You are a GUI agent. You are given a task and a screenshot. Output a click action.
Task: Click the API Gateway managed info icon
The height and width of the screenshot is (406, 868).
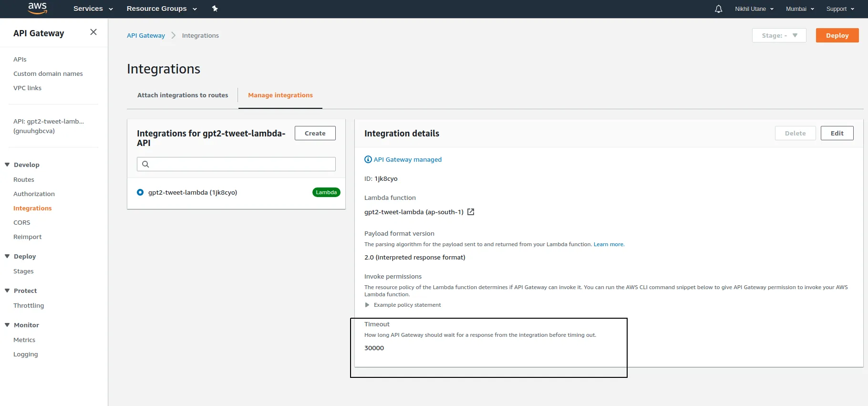point(368,159)
